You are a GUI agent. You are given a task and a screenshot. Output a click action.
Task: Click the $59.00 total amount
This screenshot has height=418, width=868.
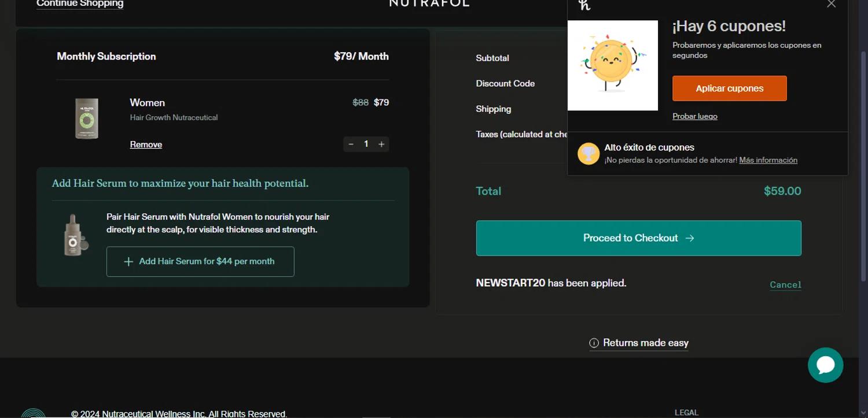(x=782, y=191)
